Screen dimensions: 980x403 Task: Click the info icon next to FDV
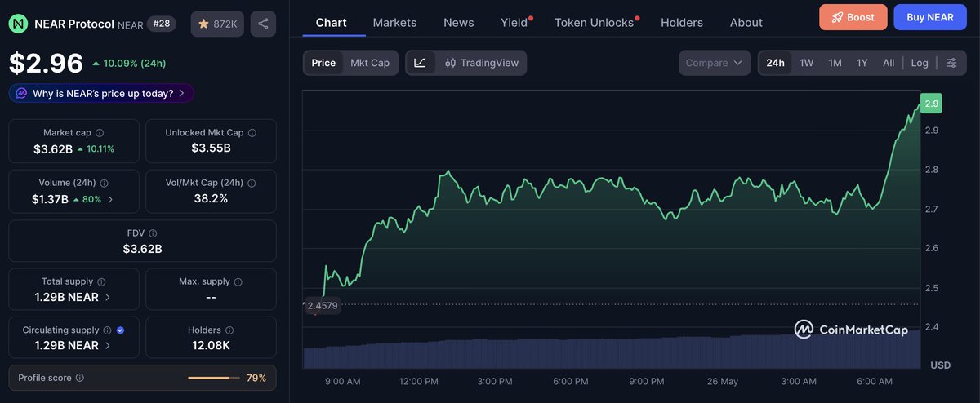click(x=154, y=233)
